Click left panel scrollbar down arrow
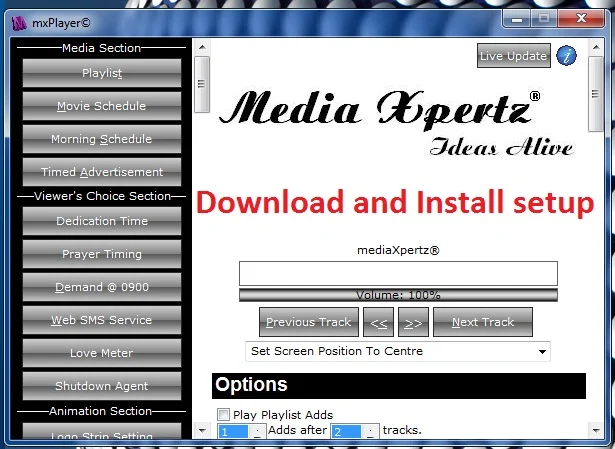Image resolution: width=615 pixels, height=449 pixels. [x=202, y=430]
